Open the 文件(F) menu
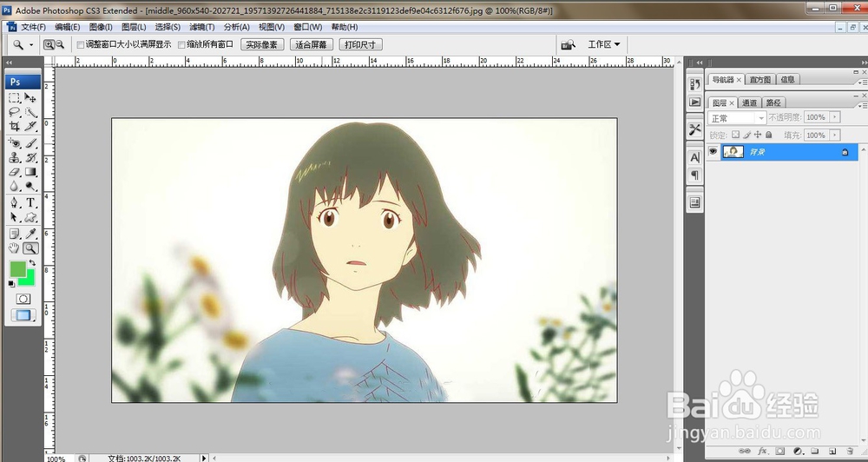Image resolution: width=868 pixels, height=462 pixels. pyautogui.click(x=33, y=27)
